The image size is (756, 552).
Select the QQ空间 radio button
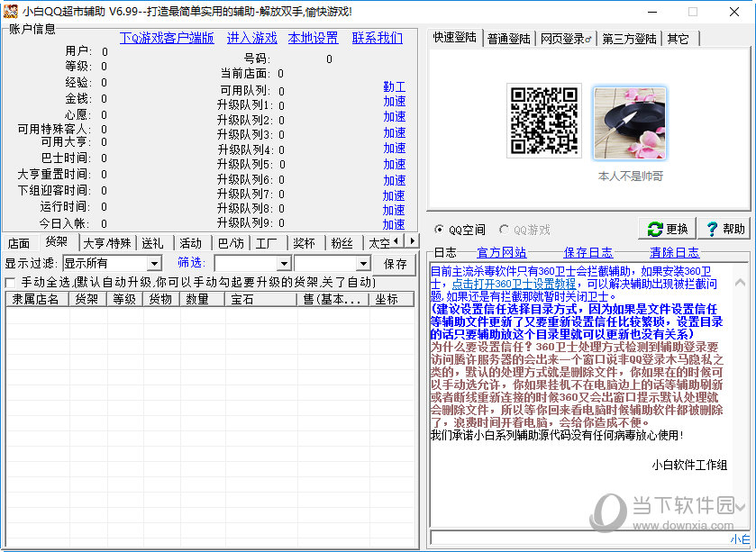click(x=439, y=230)
